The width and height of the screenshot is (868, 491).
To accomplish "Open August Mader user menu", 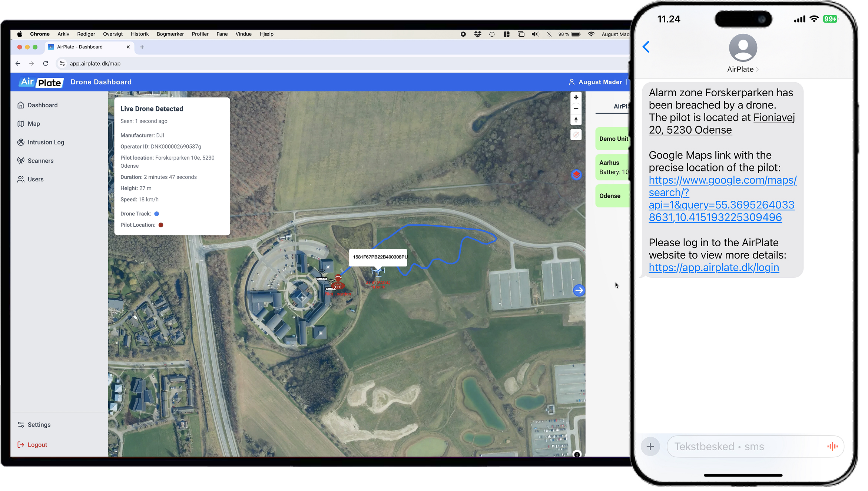I will click(599, 82).
